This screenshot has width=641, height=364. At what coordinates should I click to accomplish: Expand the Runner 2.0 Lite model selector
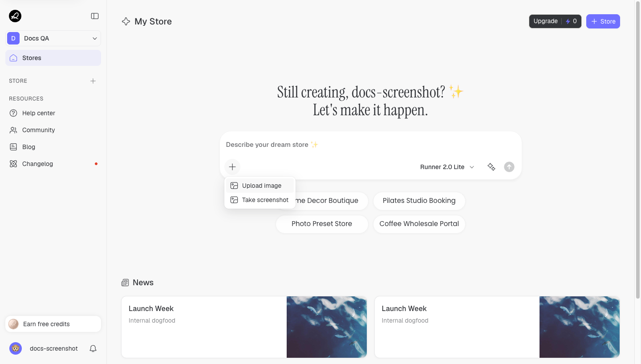coord(447,167)
